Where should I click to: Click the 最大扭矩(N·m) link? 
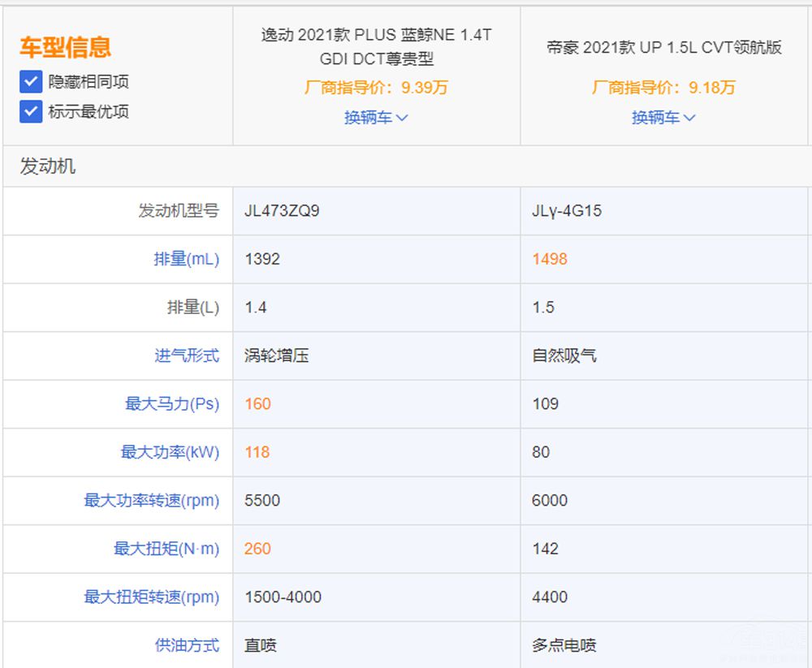[166, 549]
